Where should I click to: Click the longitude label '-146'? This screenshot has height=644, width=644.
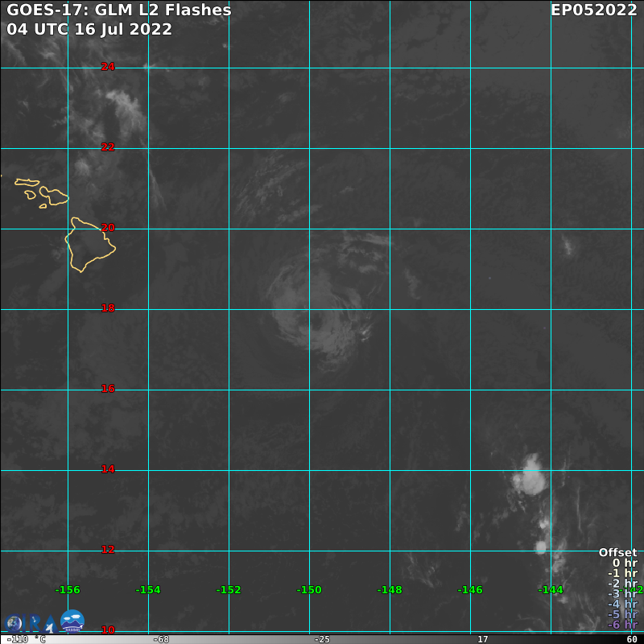tap(470, 590)
